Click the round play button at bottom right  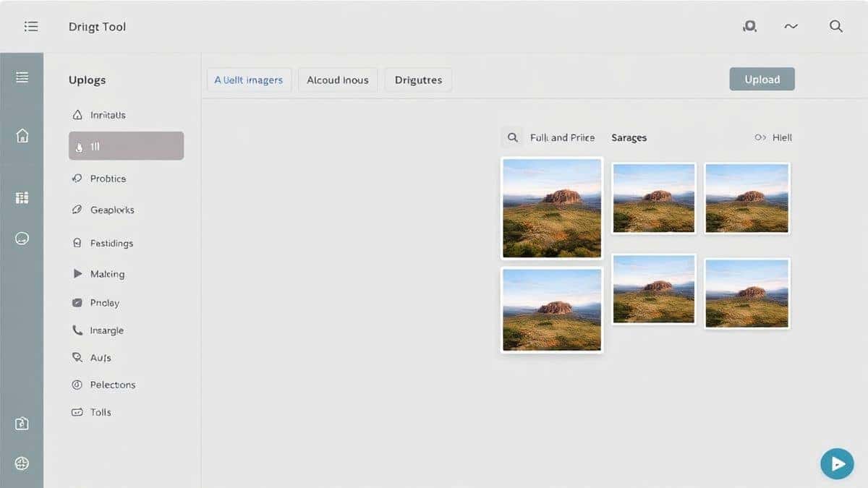[837, 464]
